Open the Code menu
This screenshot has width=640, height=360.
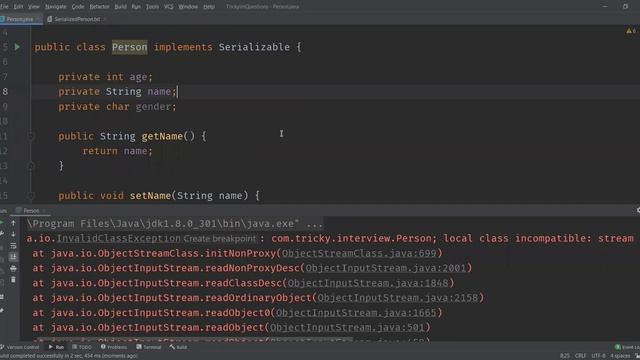78,7
